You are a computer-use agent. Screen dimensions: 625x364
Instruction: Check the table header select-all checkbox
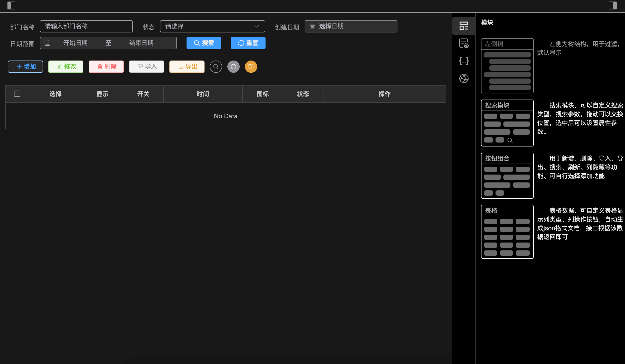pos(17,94)
